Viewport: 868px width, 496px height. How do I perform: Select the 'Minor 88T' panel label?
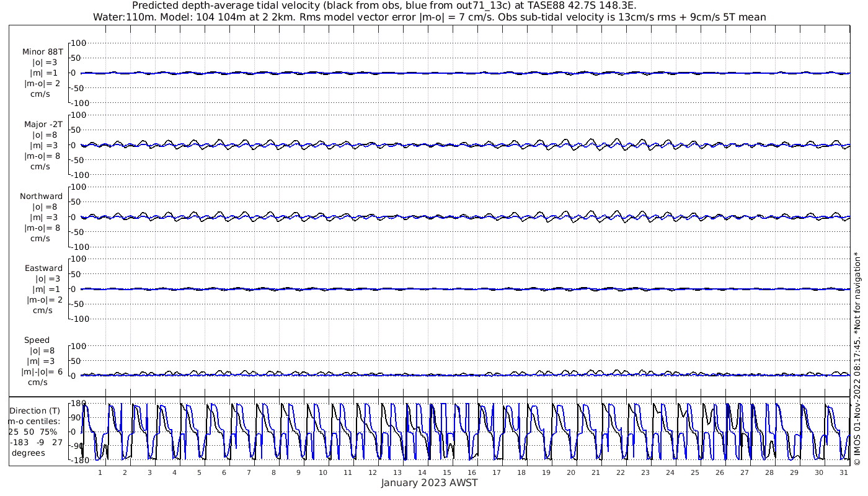coord(43,52)
